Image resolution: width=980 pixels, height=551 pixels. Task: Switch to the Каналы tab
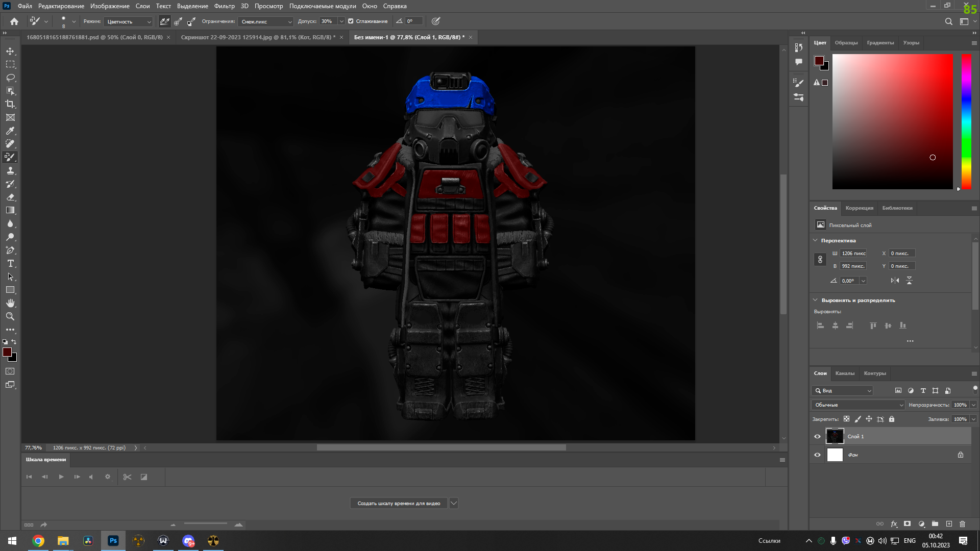845,373
